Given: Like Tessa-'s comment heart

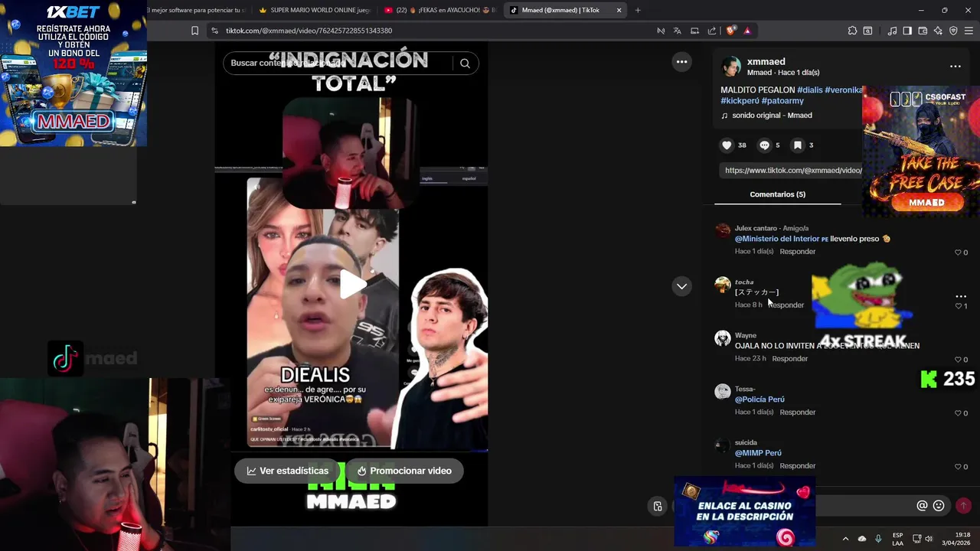Looking at the screenshot, I should 958,413.
